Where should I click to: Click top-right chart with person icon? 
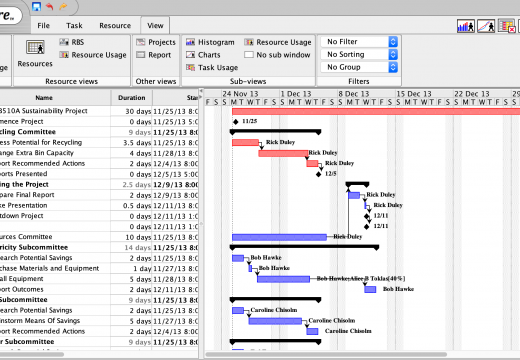486,26
